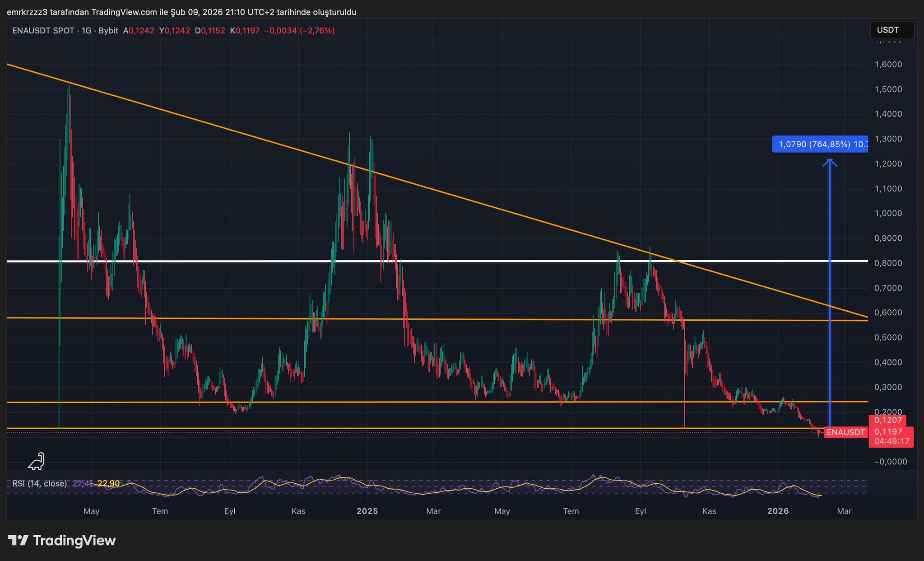924x561 pixels.
Task: Click the red ENAUSDT price tag
Action: point(845,432)
